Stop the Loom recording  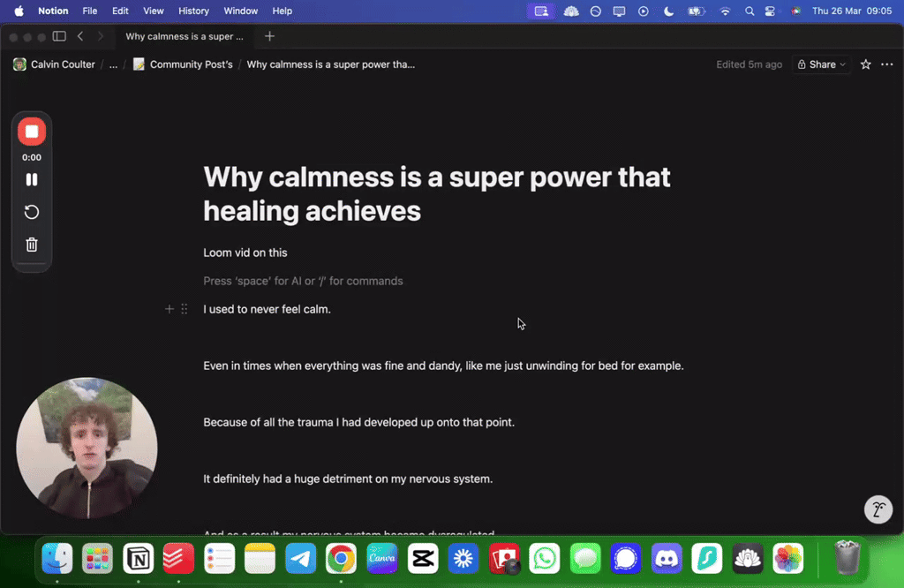pyautogui.click(x=31, y=131)
